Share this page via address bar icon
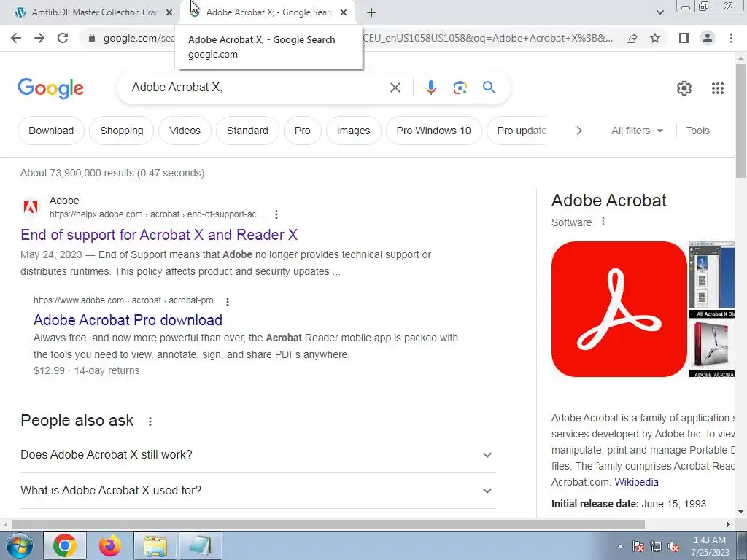Screen dimensions: 747x560 [632, 38]
